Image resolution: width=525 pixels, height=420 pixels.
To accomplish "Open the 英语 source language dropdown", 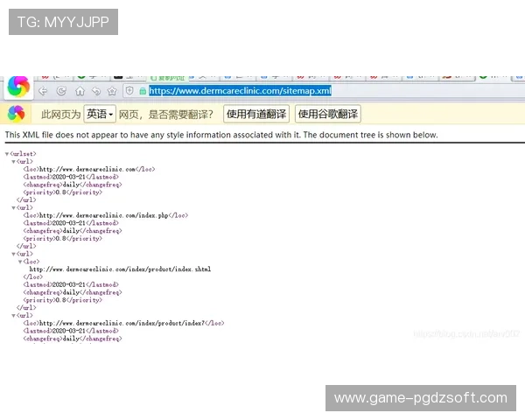I will click(x=100, y=114).
